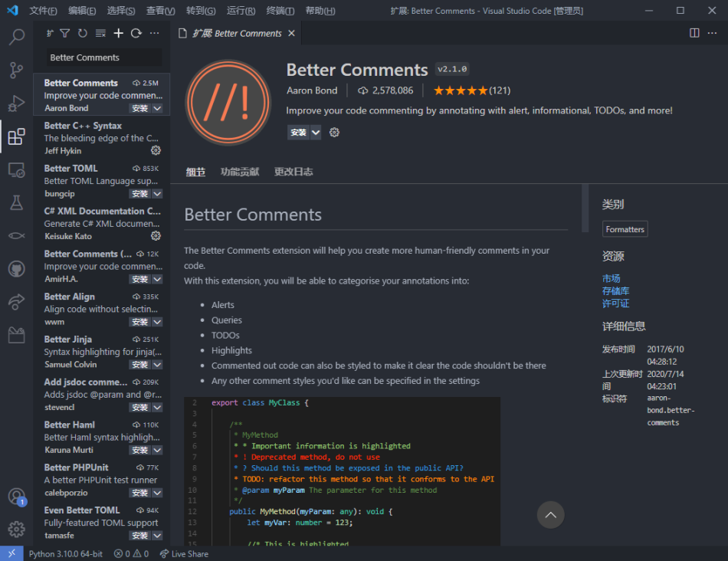
Task: Open the 文件(F) menu
Action: [43, 11]
